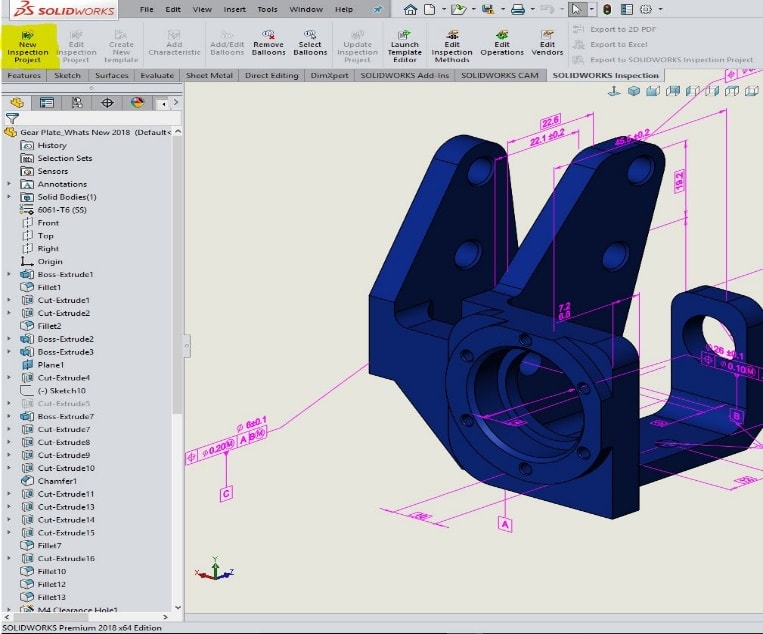Click Remove Balloons tool
The width and height of the screenshot is (763, 634).
pyautogui.click(x=269, y=43)
